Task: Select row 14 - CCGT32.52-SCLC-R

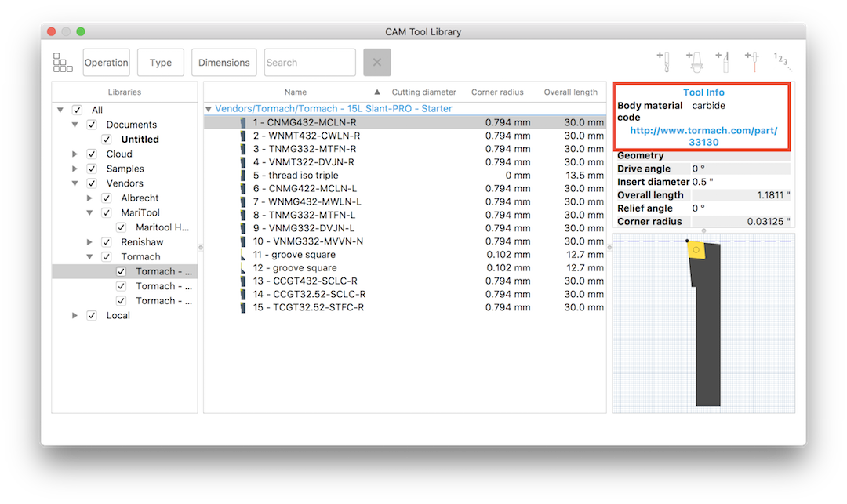Action: (405, 295)
